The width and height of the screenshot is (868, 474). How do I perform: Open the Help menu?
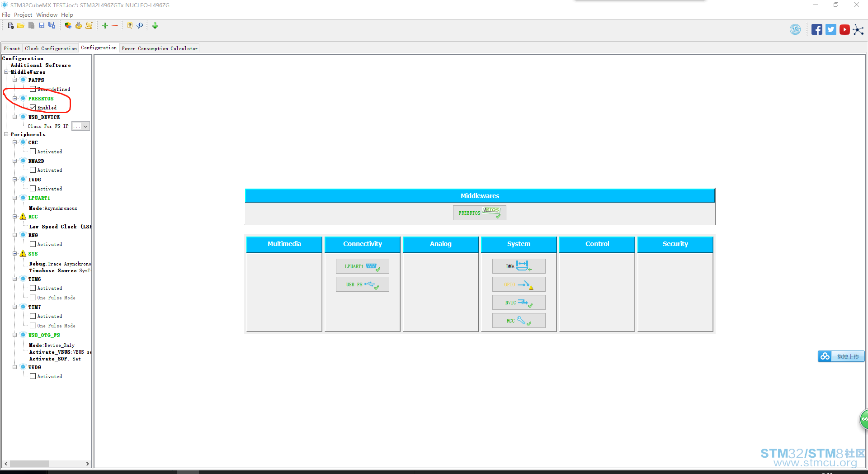(67, 15)
